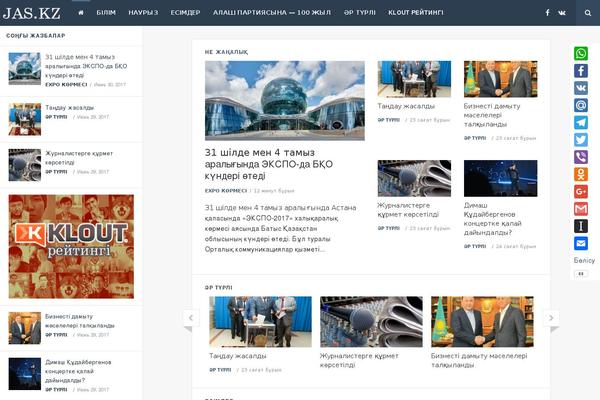This screenshot has height=400, width=600.
Task: Open sidebar Таңдау жасалды thumbnail
Action: tap(24, 119)
